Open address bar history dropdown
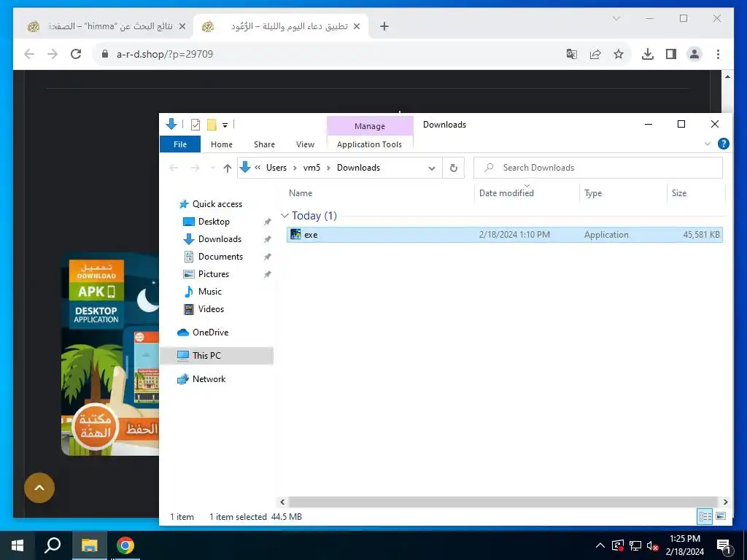 tap(432, 168)
